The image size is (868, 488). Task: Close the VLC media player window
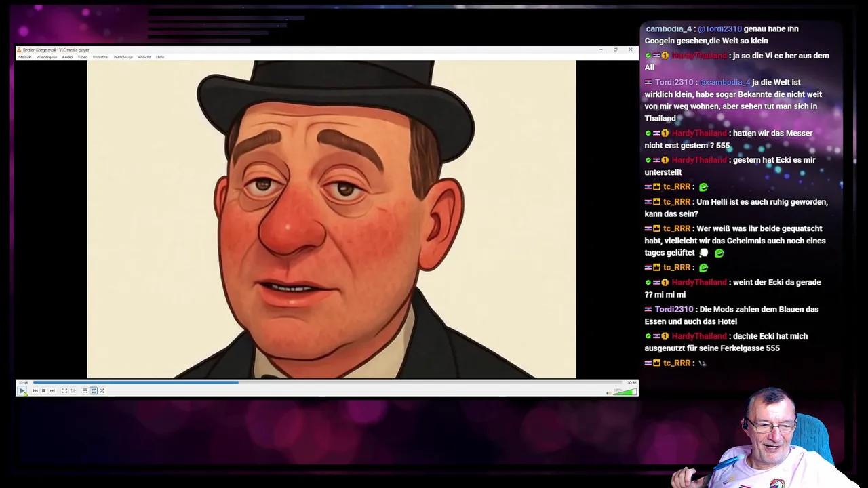(x=631, y=49)
